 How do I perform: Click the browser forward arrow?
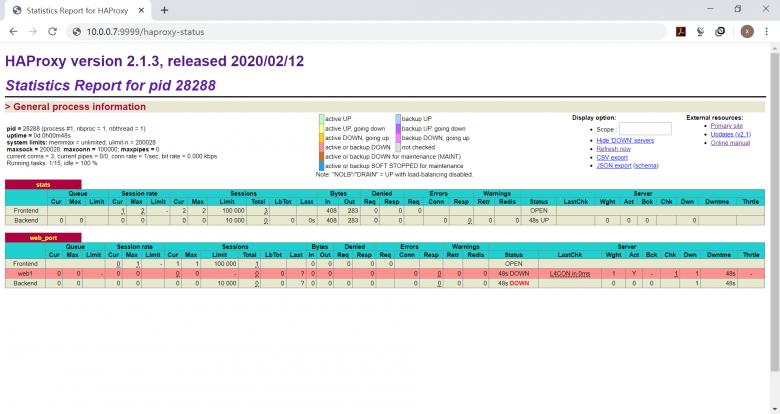click(33, 31)
